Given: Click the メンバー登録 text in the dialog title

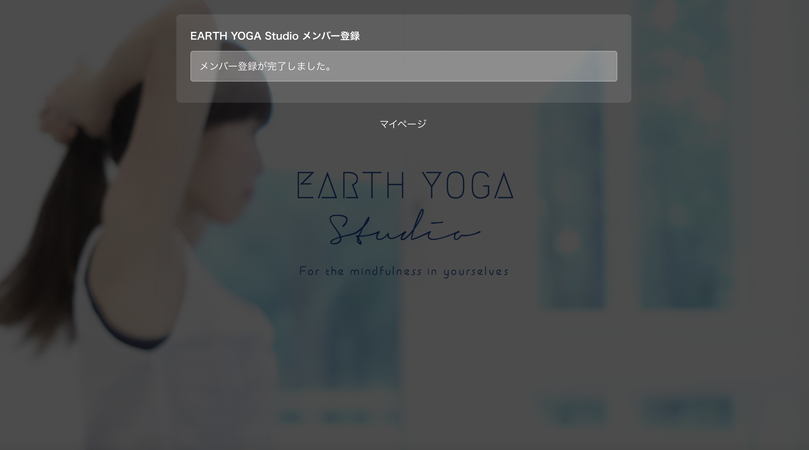Looking at the screenshot, I should click(x=331, y=36).
